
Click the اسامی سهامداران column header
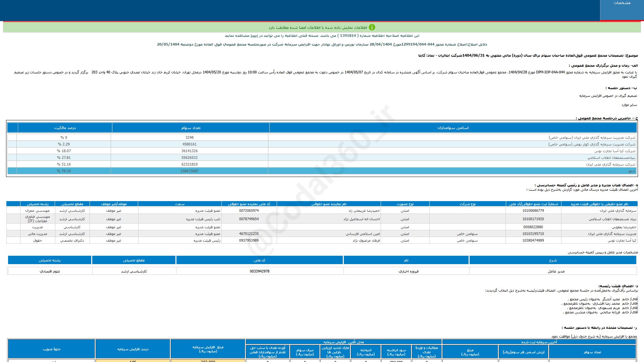click(x=453, y=128)
